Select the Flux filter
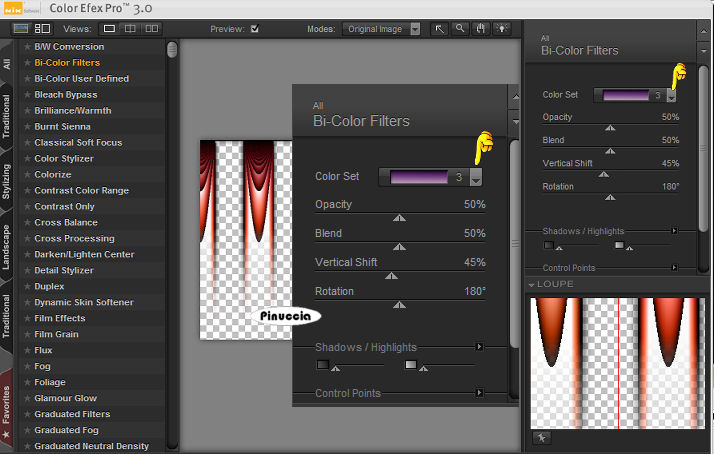This screenshot has height=454, width=714. click(x=43, y=350)
